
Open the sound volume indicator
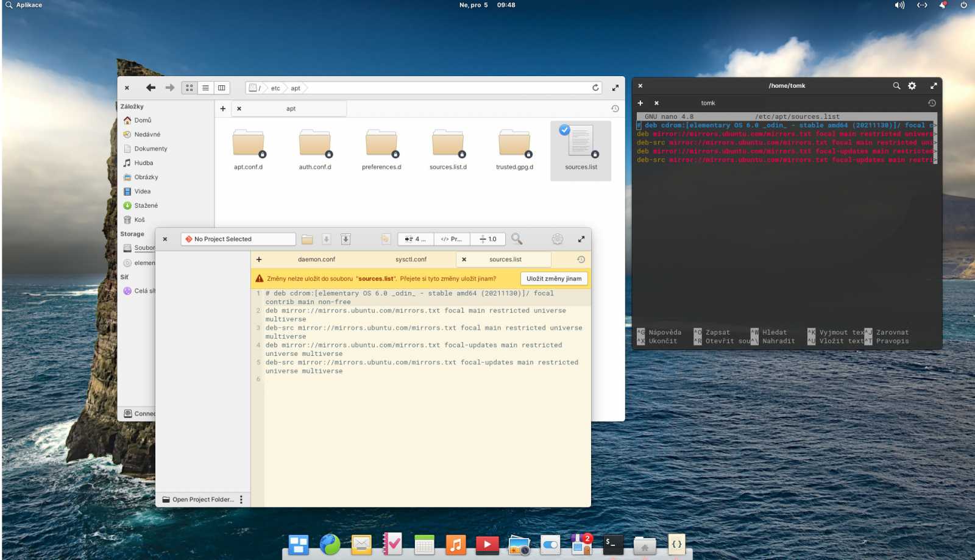point(899,5)
